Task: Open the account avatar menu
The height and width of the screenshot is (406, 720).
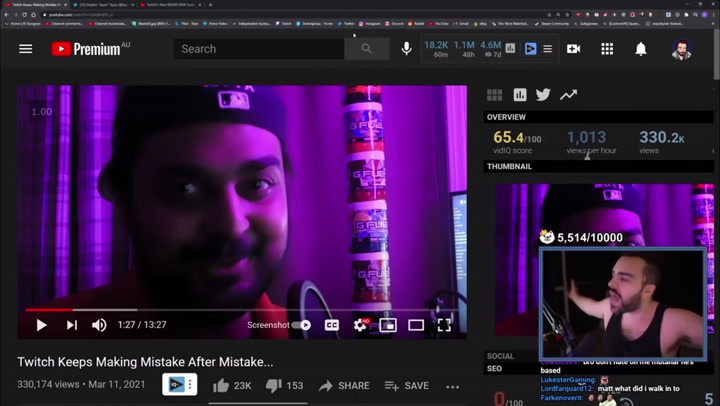Action: tap(681, 50)
